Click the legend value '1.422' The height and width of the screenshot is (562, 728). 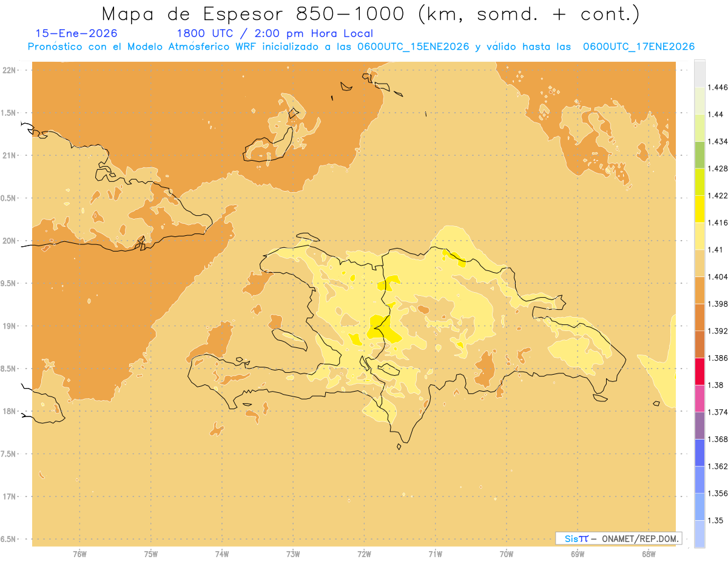point(718,195)
